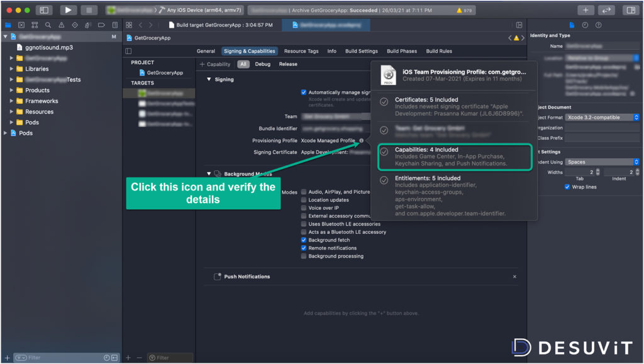644x364 pixels.
Task: Open the source control navigator
Action: click(21, 25)
